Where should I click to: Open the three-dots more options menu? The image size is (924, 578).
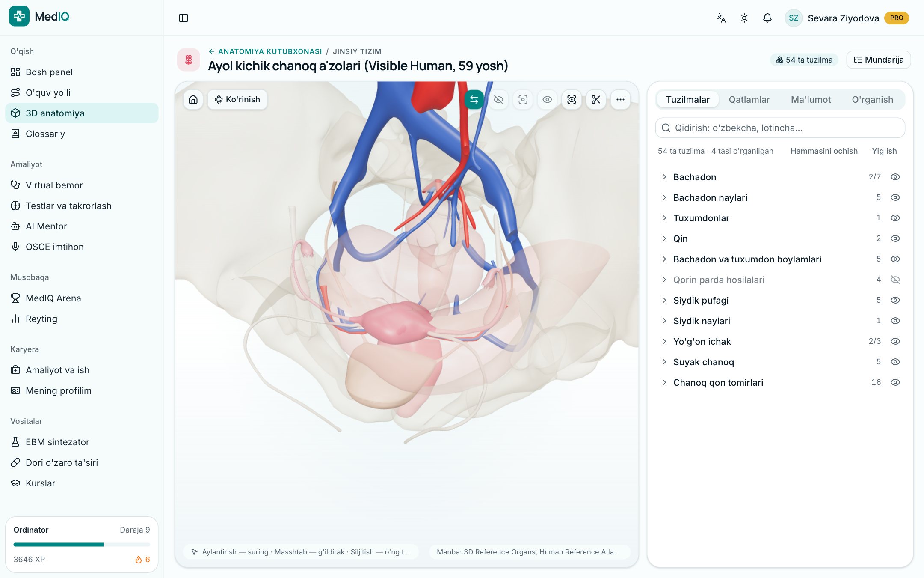620,99
